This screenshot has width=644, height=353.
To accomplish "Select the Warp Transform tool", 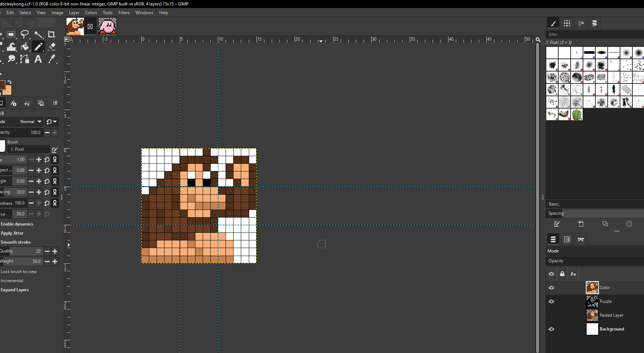I will [11, 47].
